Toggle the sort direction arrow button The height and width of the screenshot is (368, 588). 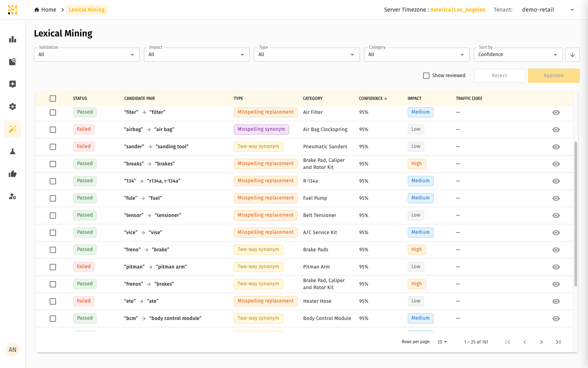(573, 55)
